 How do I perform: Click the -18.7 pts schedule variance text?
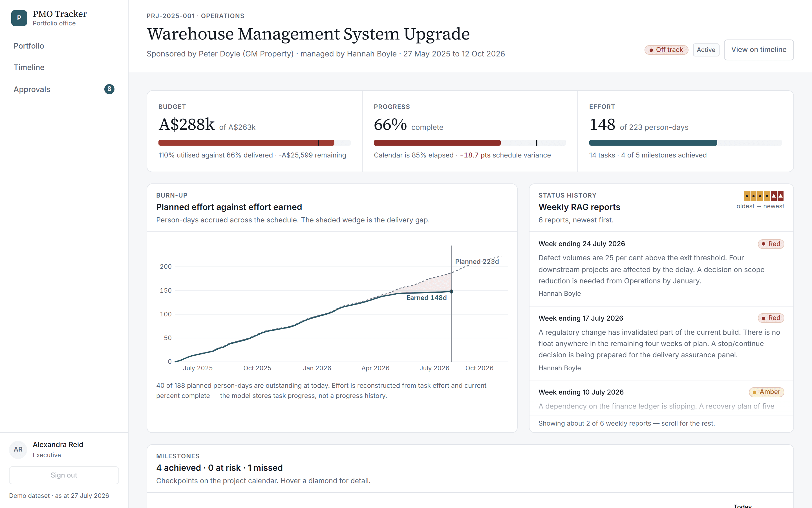[475, 155]
